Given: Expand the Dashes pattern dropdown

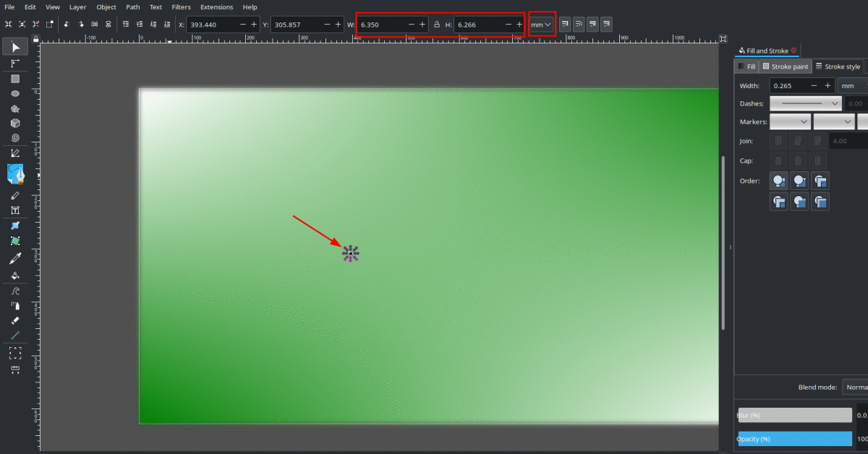Looking at the screenshot, I should click(x=804, y=103).
